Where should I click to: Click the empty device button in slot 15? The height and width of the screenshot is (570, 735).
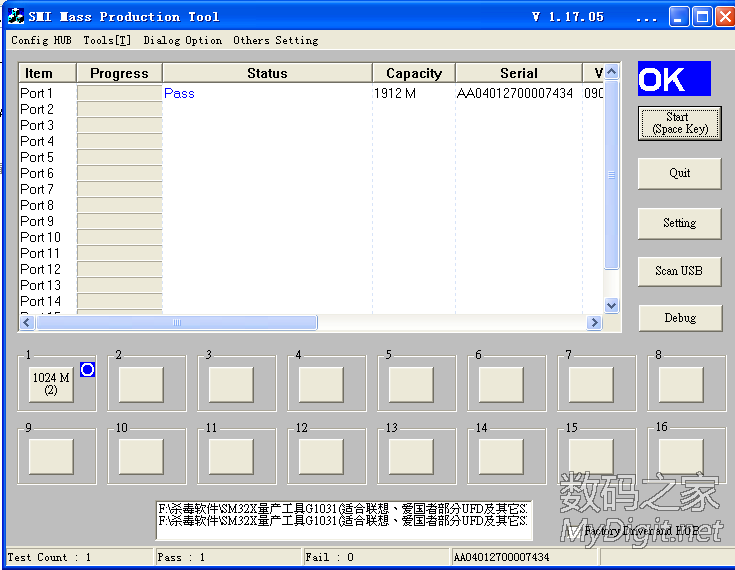point(591,457)
